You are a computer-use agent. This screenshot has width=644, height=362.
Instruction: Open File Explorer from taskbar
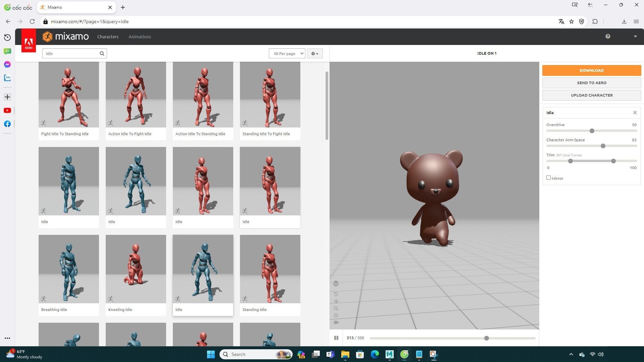click(x=345, y=354)
